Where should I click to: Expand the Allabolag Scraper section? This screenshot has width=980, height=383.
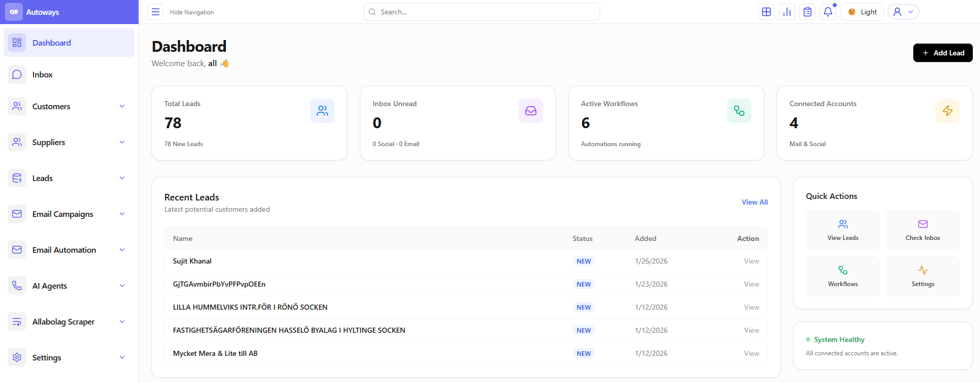122,321
